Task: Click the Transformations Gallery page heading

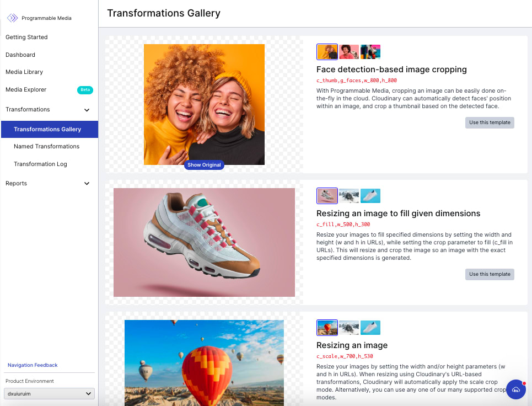Action: pos(164,13)
